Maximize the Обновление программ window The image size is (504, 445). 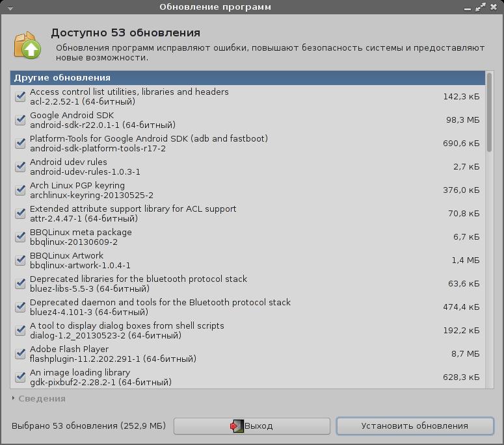point(480,7)
